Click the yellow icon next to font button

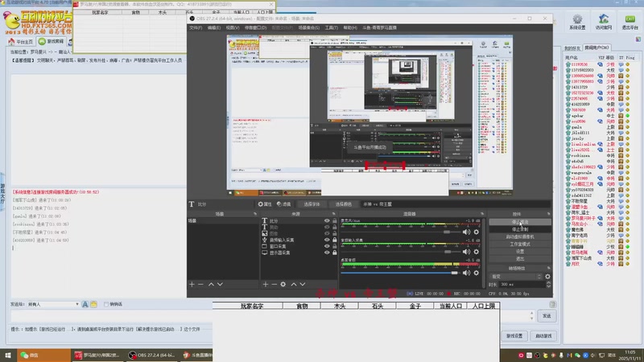pos(93,304)
